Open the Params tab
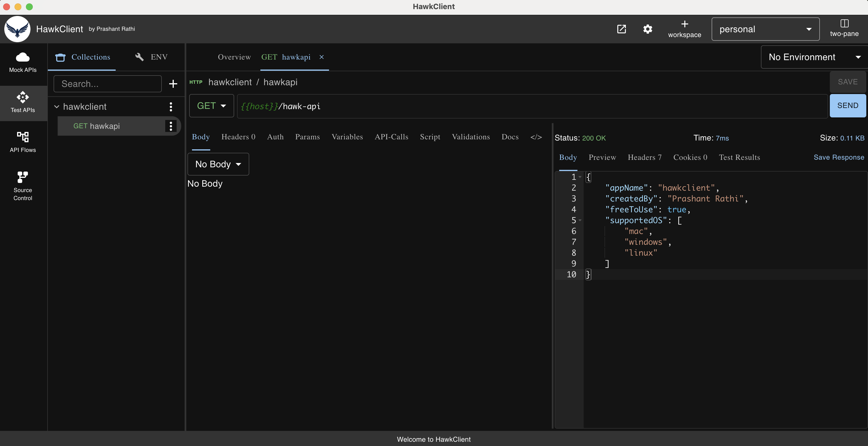868x446 pixels. (x=307, y=137)
